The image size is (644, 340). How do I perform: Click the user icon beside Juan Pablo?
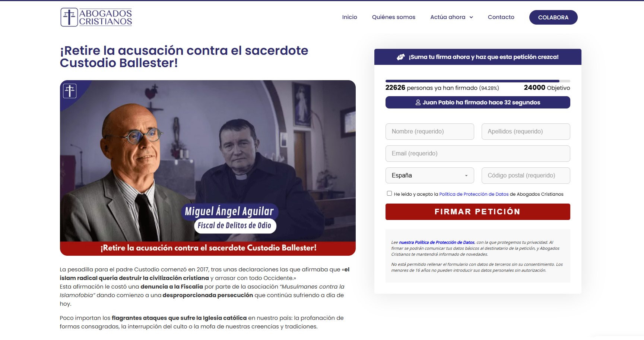coord(418,103)
